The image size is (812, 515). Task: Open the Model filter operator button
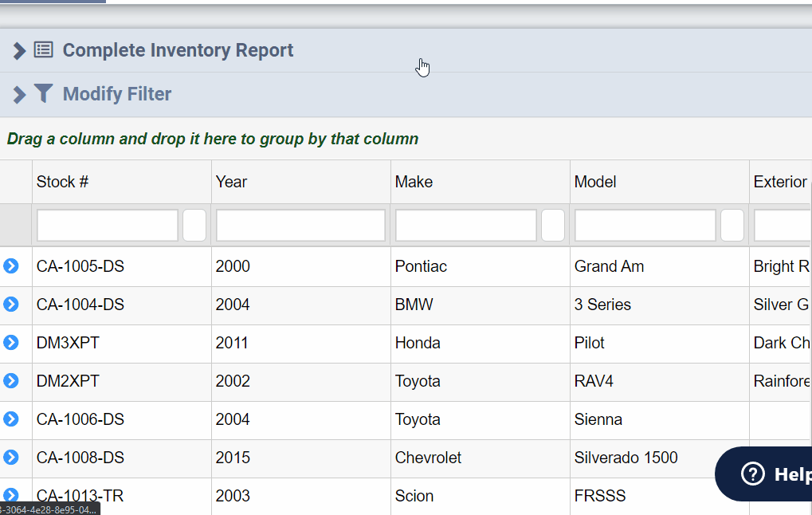(732, 225)
